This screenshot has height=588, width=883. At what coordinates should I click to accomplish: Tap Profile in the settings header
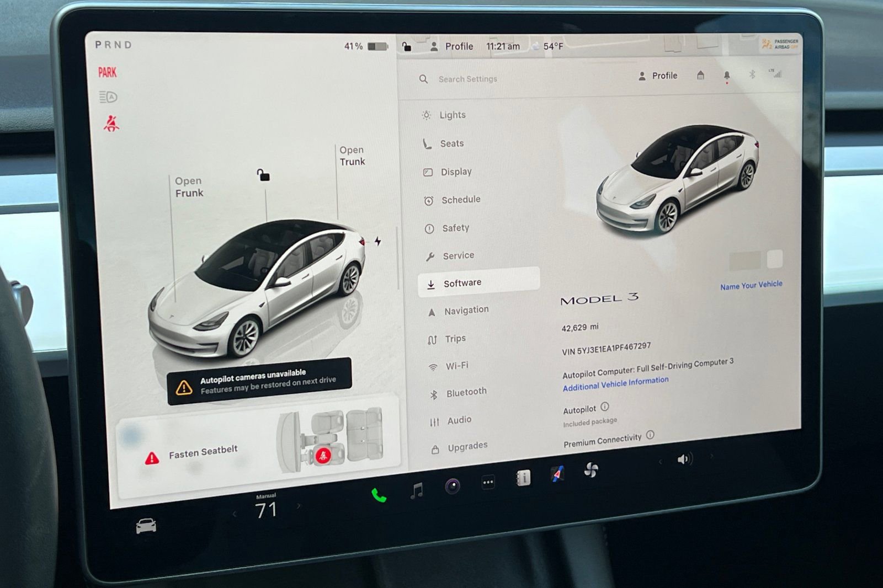click(658, 76)
